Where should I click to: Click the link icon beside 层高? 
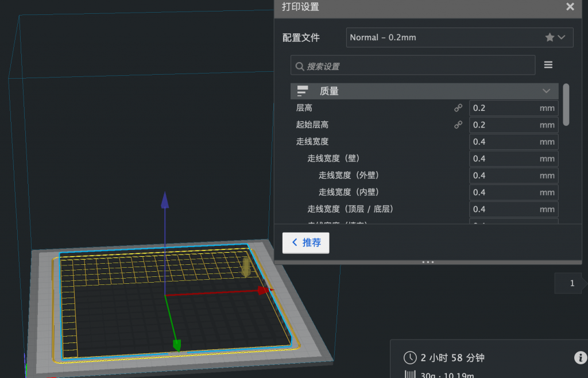[458, 108]
